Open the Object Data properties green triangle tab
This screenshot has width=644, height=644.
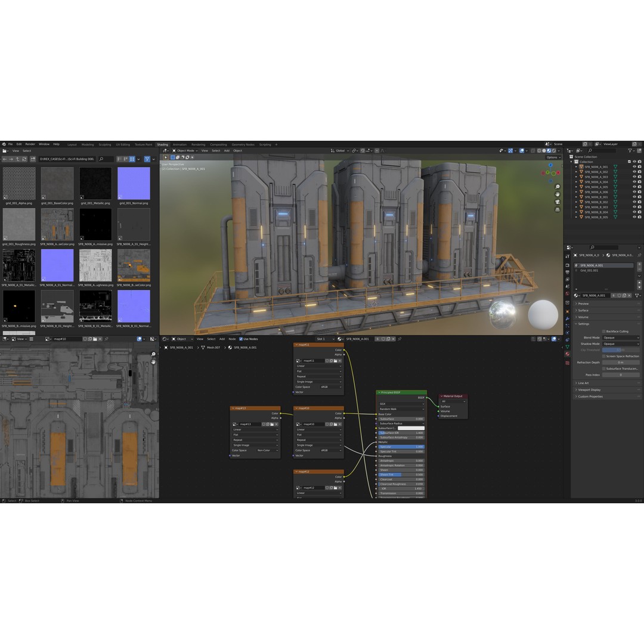tap(567, 346)
